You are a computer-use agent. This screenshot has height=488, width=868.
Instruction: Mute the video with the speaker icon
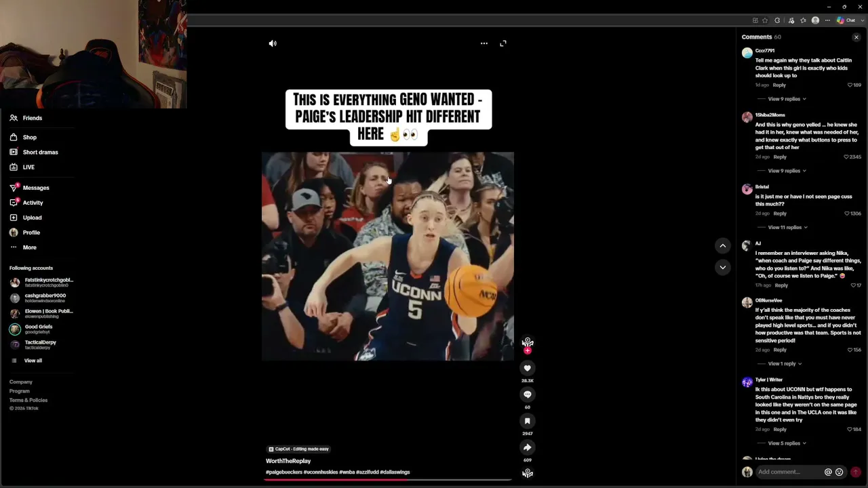[273, 43]
